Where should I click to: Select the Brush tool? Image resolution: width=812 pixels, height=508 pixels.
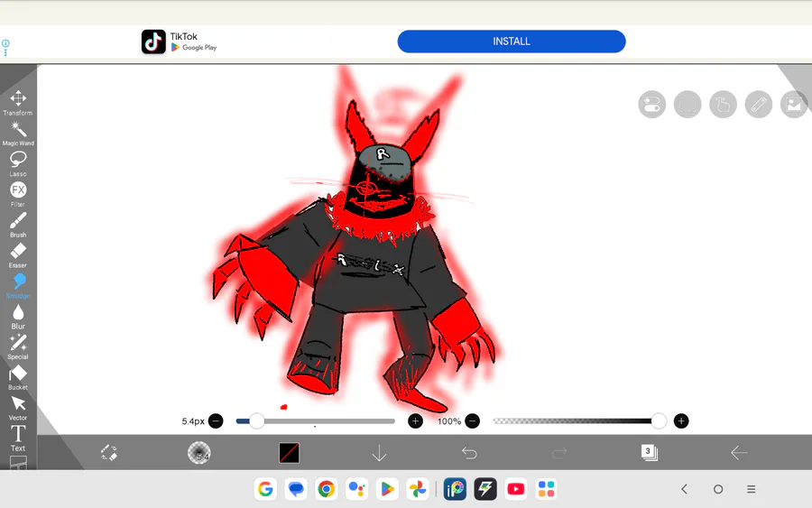(18, 225)
